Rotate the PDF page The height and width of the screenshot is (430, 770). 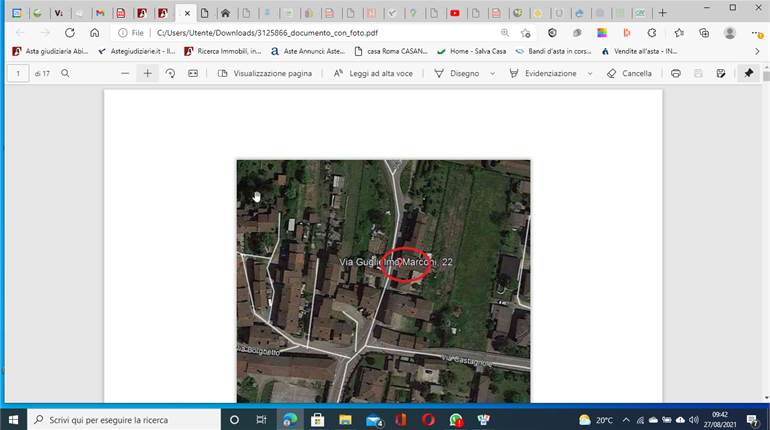coord(170,73)
